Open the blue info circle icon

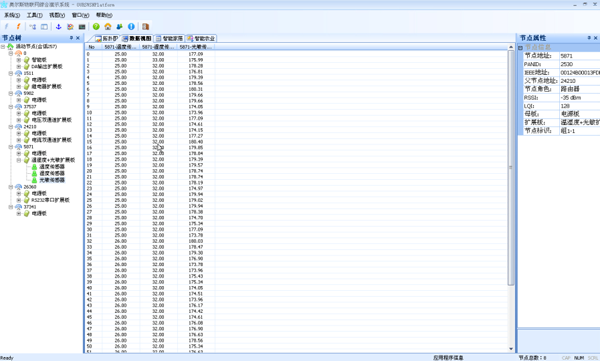(x=131, y=26)
